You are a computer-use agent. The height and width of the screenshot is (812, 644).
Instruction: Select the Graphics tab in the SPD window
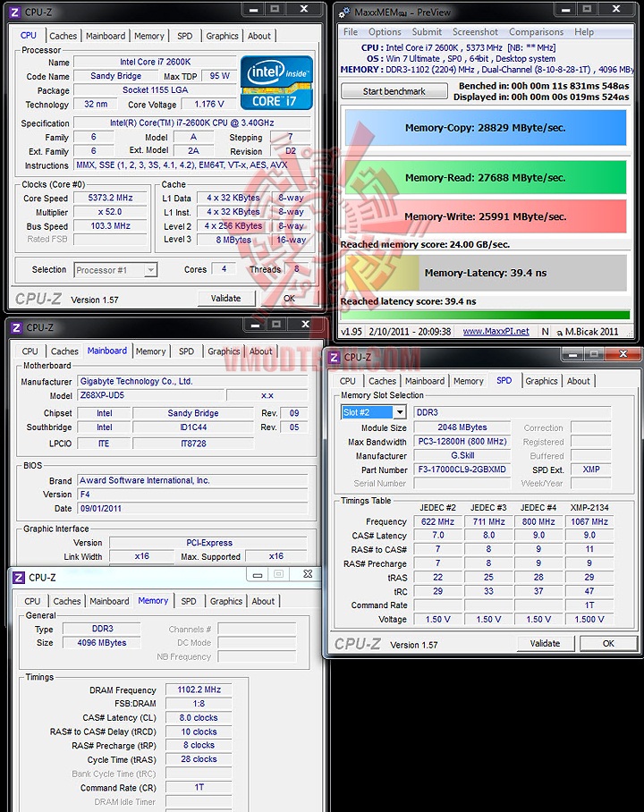click(541, 381)
